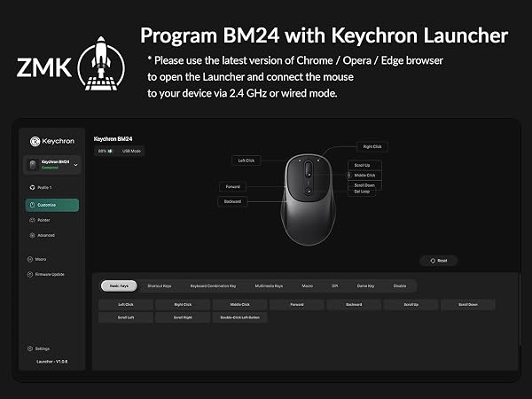Click the Keychron logo in sidebar
This screenshot has width=532, height=399.
point(52,141)
